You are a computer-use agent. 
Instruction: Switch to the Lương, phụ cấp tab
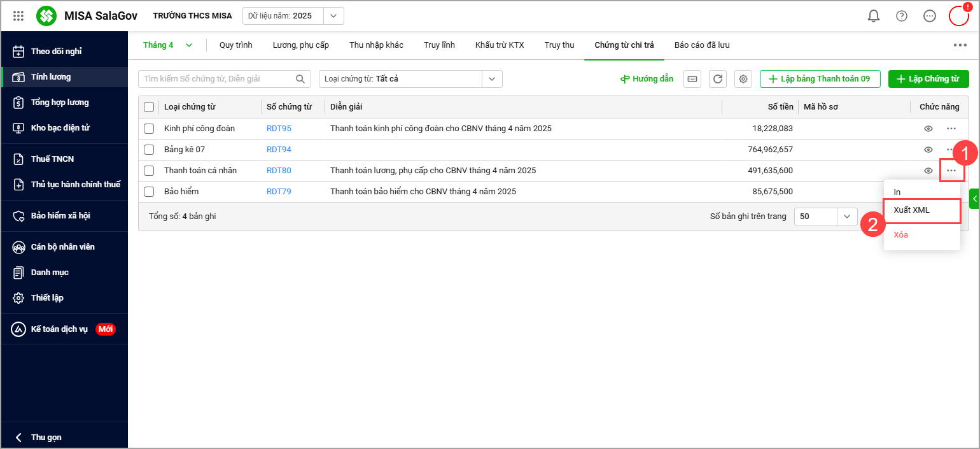point(300,45)
